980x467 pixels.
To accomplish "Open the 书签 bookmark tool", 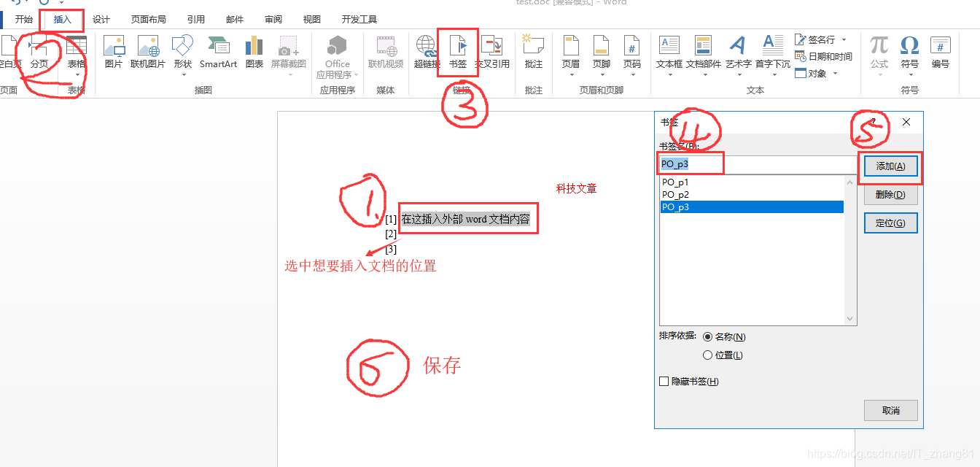I will pyautogui.click(x=457, y=52).
